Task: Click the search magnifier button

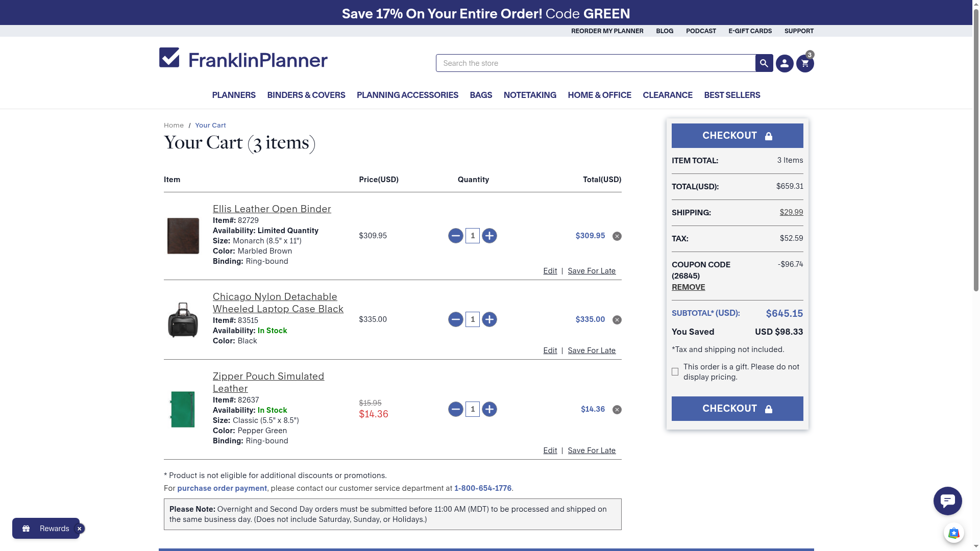Action: pos(764,63)
